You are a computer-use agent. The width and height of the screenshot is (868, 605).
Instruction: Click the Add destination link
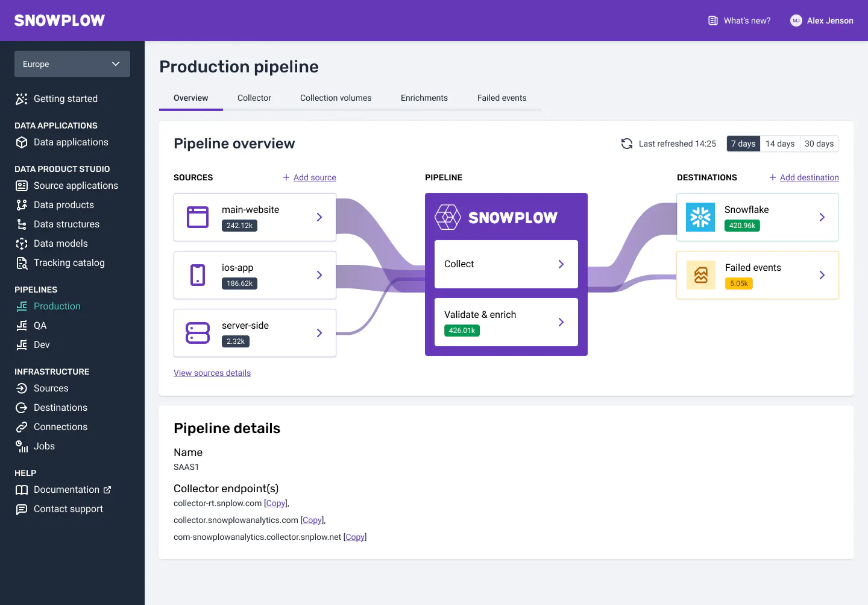point(810,177)
